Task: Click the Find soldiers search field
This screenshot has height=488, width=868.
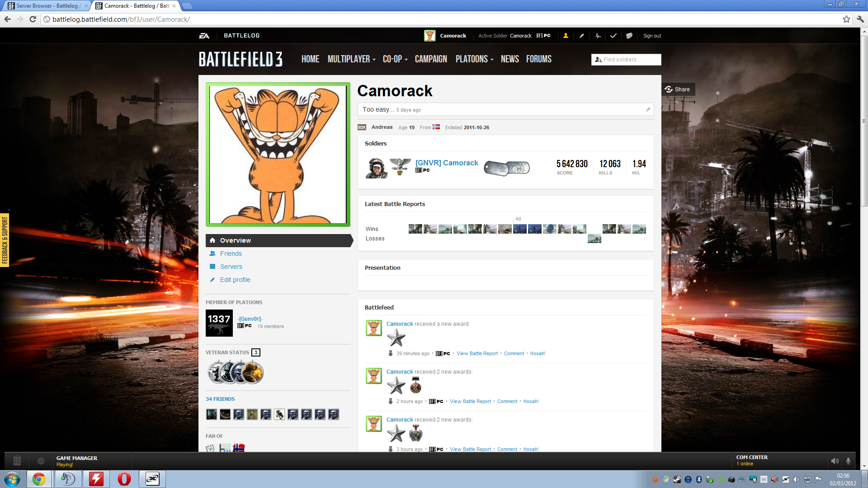Action: click(x=626, y=60)
